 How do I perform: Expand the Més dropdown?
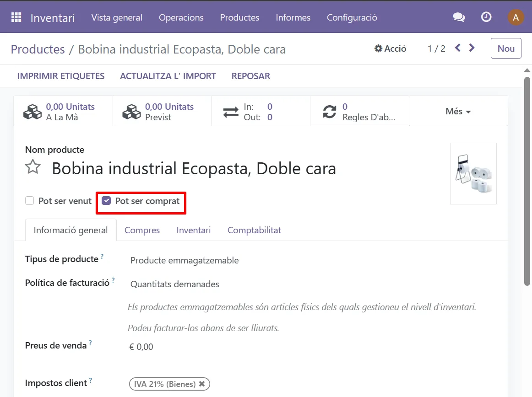[x=458, y=111]
